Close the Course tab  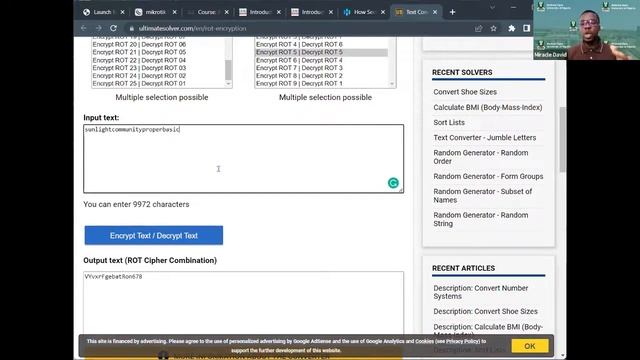[227, 12]
